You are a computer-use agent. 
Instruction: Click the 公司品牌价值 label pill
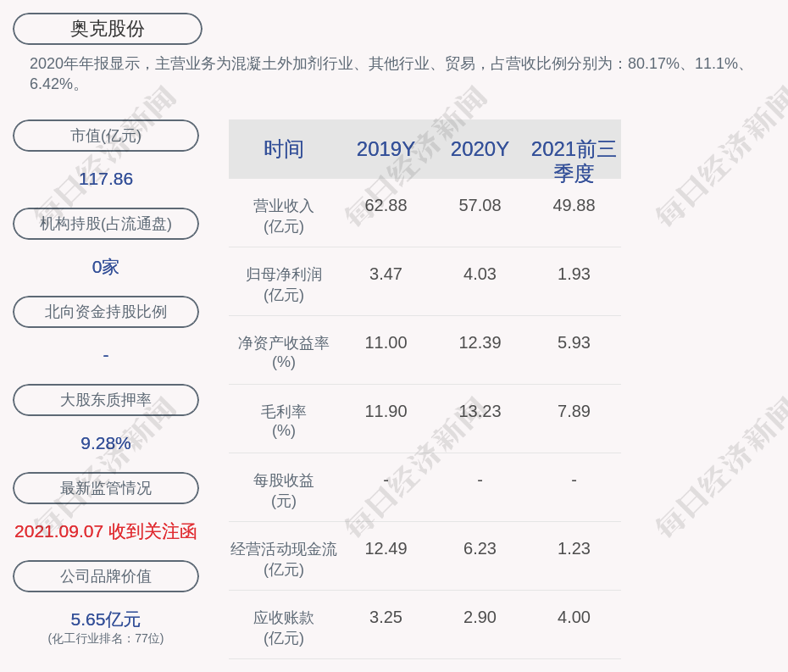click(x=106, y=576)
